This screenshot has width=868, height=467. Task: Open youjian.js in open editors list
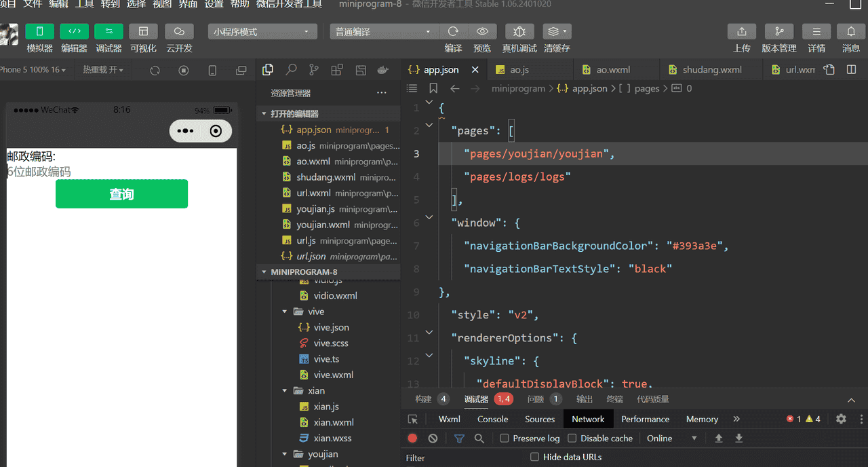(315, 209)
